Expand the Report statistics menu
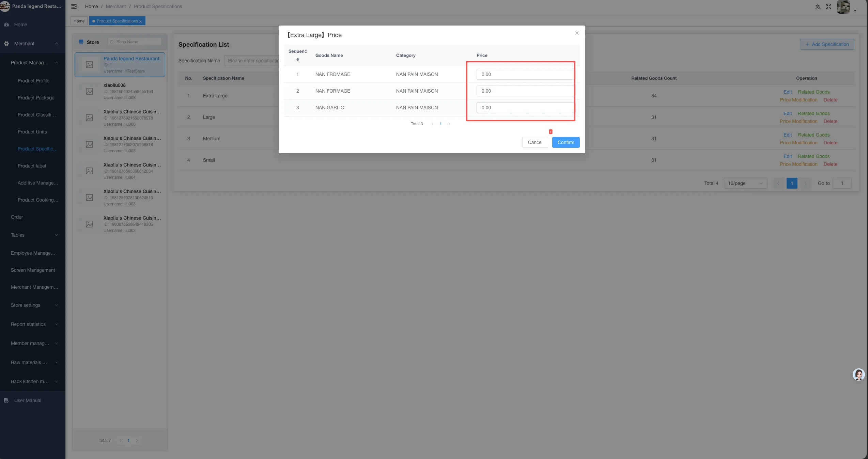This screenshot has width=868, height=459. click(x=57, y=324)
